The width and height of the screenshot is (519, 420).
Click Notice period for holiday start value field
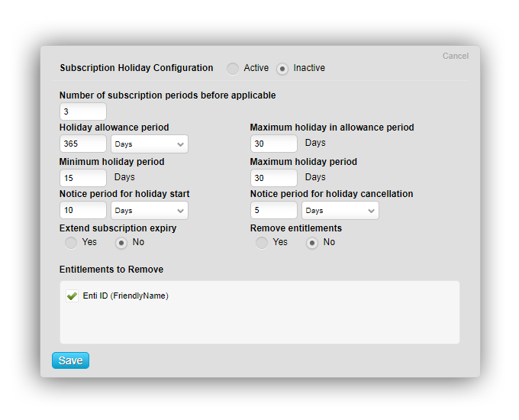click(x=82, y=211)
